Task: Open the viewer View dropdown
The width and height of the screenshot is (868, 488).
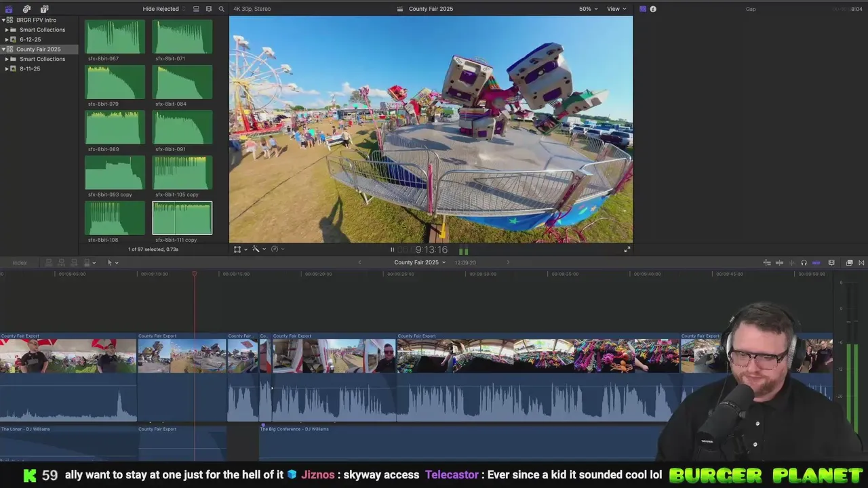Action: coord(616,9)
